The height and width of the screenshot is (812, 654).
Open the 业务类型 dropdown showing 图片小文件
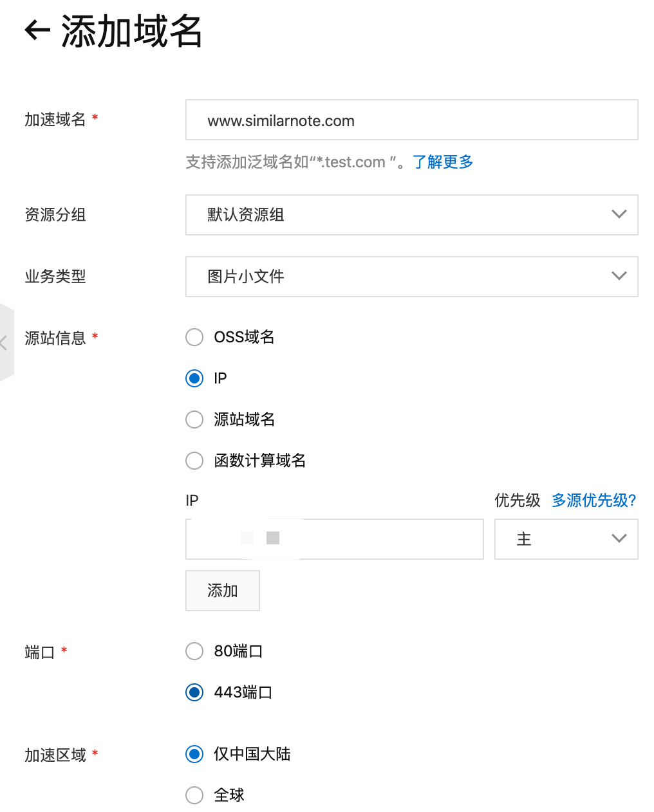(x=412, y=277)
